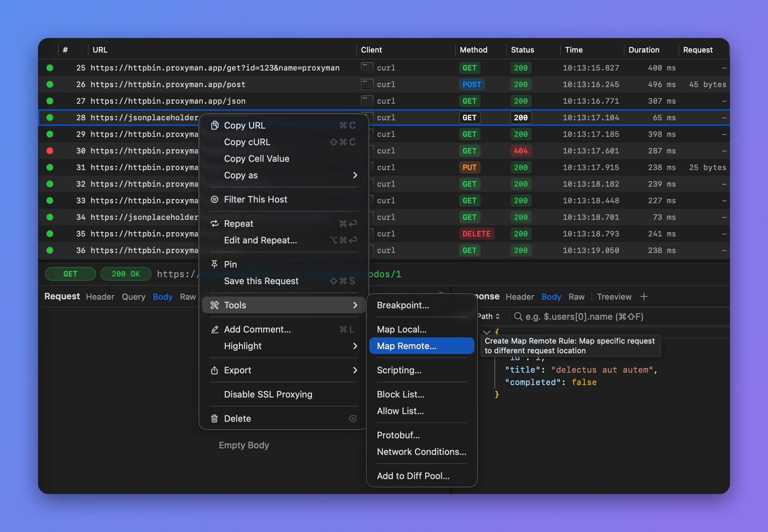Click the Tools wrench icon
Image resolution: width=768 pixels, height=532 pixels.
[214, 305]
